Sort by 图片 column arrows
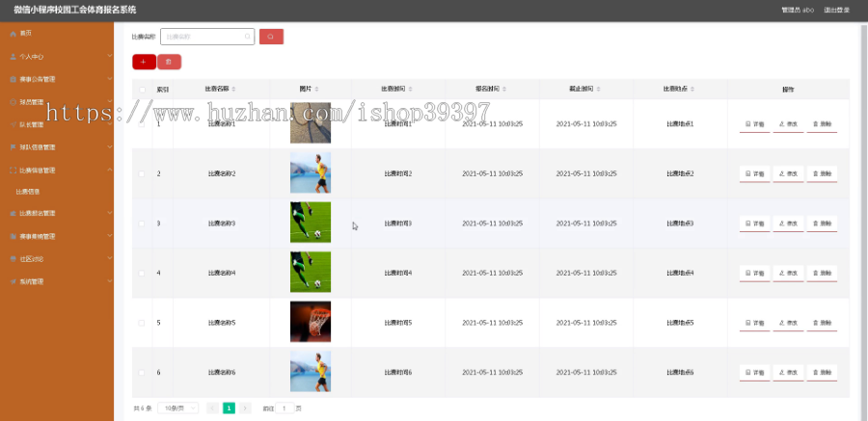This screenshot has width=868, height=421. click(x=316, y=89)
